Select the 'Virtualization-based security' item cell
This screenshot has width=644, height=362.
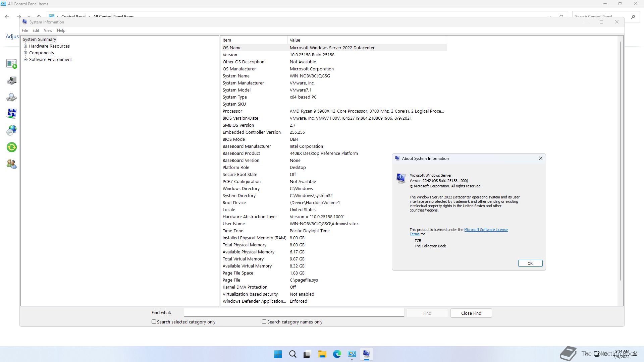tap(250, 294)
